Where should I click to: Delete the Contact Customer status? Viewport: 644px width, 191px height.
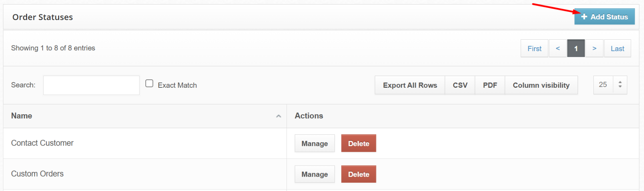(x=359, y=143)
